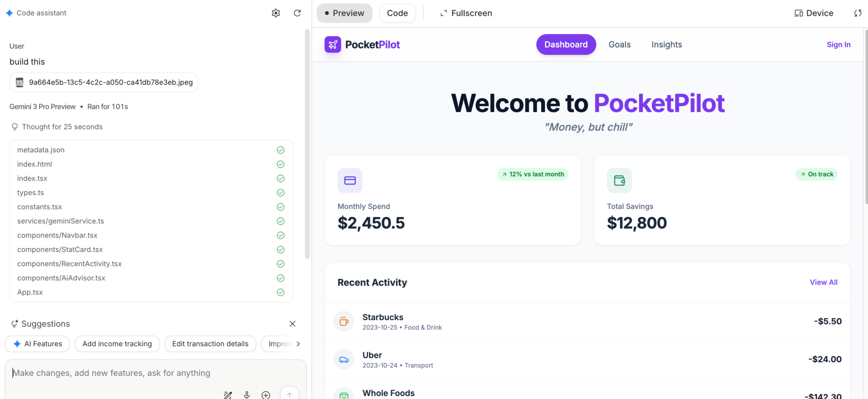Click the check icon beside components/AiAdvisor.tsx
The height and width of the screenshot is (399, 868).
[281, 278]
